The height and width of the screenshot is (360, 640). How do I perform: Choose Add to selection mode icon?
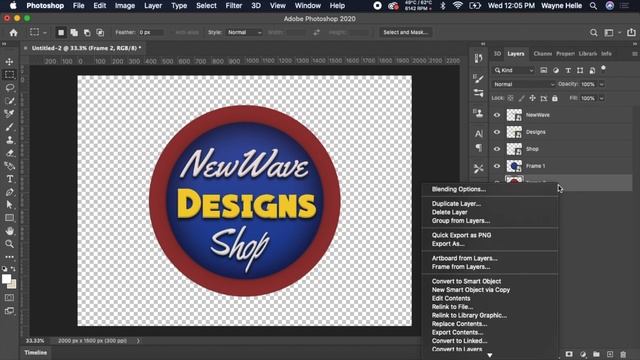(74, 33)
